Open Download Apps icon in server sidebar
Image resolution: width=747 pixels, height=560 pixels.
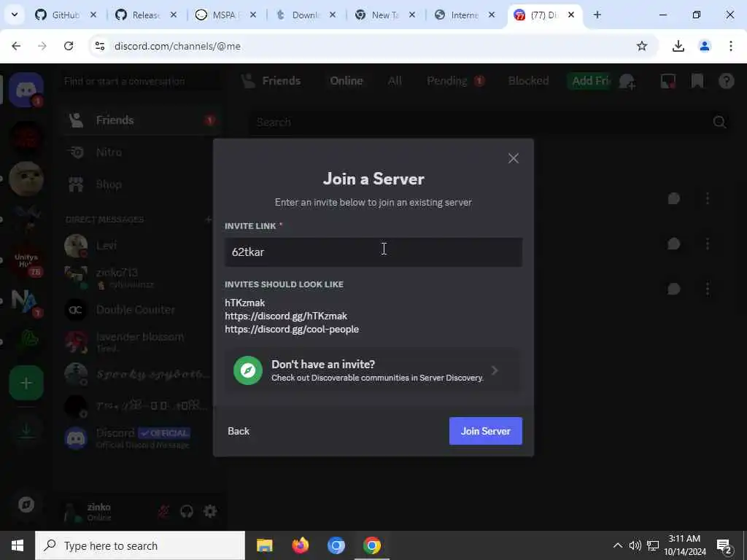(26, 430)
